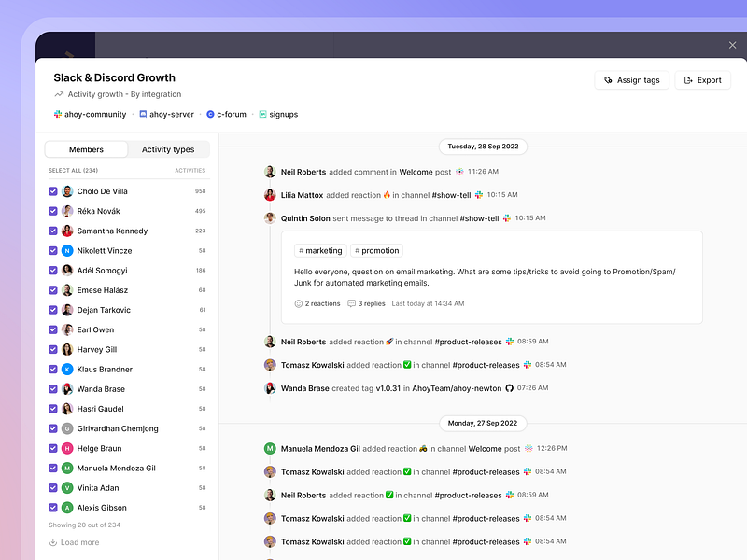Click the signups integration icon

tap(264, 114)
